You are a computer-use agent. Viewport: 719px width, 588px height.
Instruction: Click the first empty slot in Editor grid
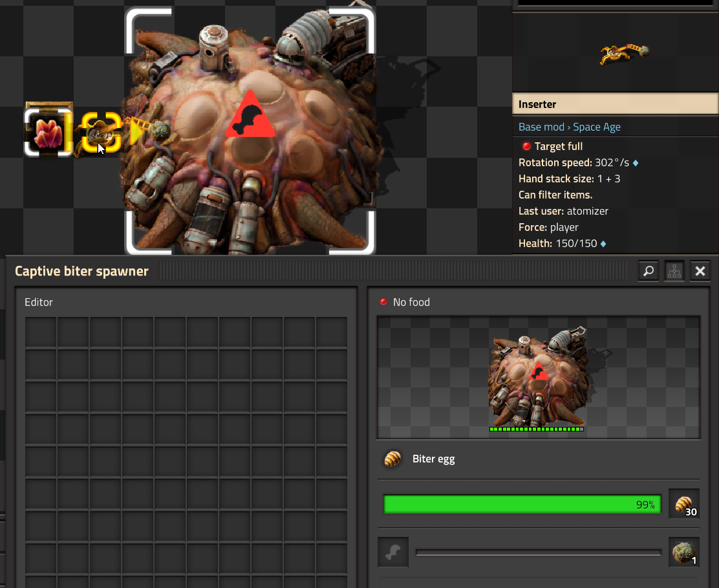click(41, 332)
